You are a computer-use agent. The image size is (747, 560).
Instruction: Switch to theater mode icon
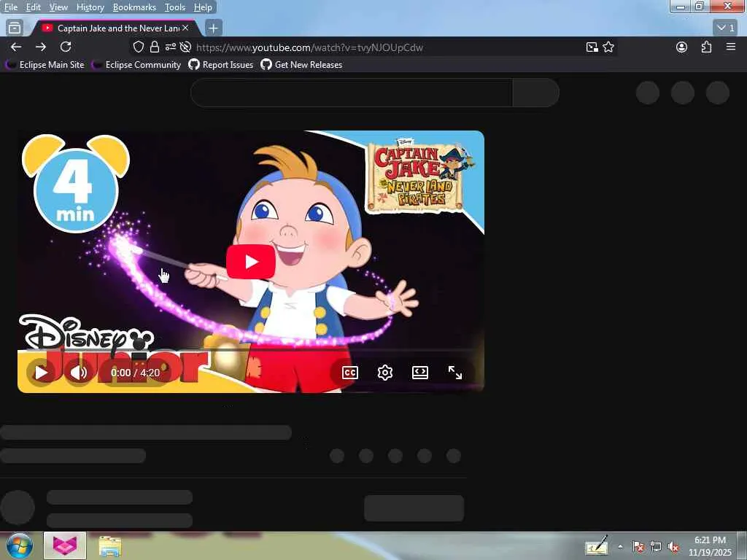419,373
